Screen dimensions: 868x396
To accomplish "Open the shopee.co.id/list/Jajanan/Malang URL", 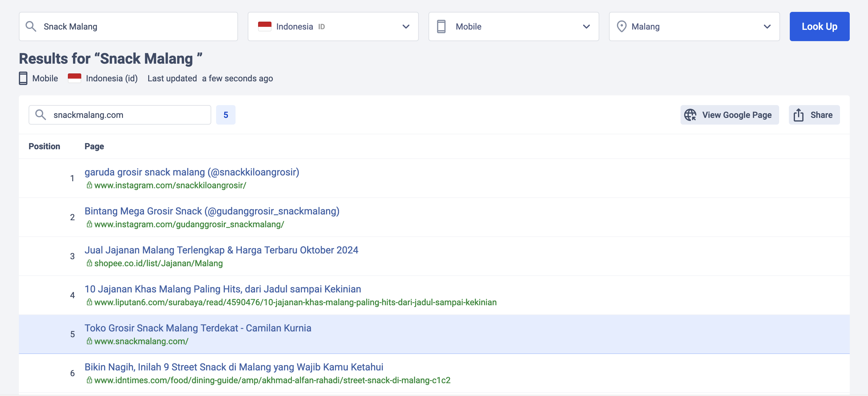I will 158,263.
